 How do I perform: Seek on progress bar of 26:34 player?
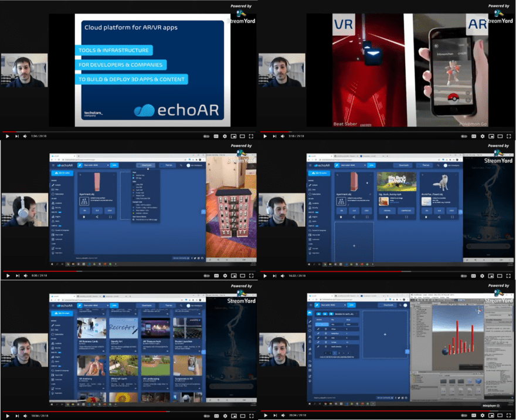pyautogui.click(x=386, y=411)
